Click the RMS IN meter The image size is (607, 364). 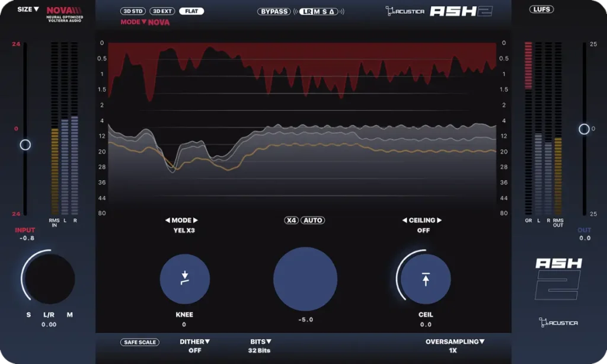point(55,128)
